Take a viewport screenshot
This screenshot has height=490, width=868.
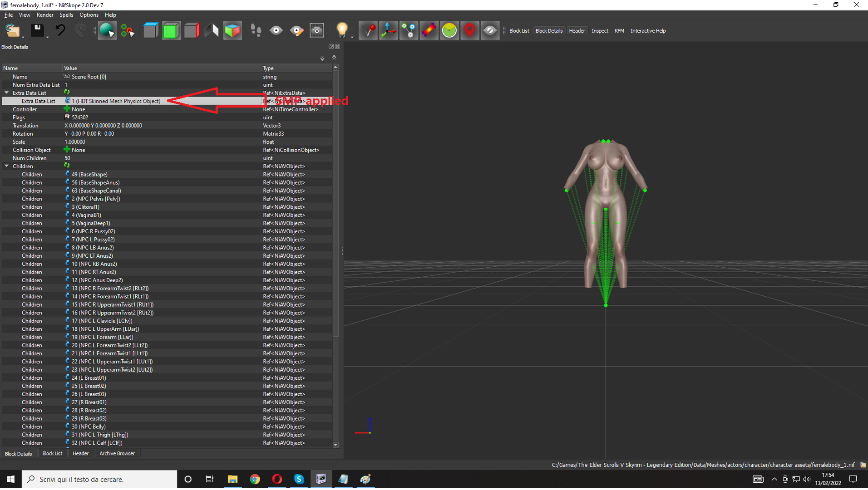coord(317,30)
